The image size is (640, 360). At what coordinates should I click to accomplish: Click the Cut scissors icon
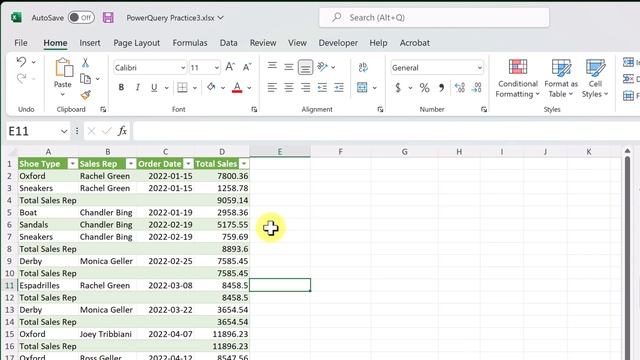point(85,62)
